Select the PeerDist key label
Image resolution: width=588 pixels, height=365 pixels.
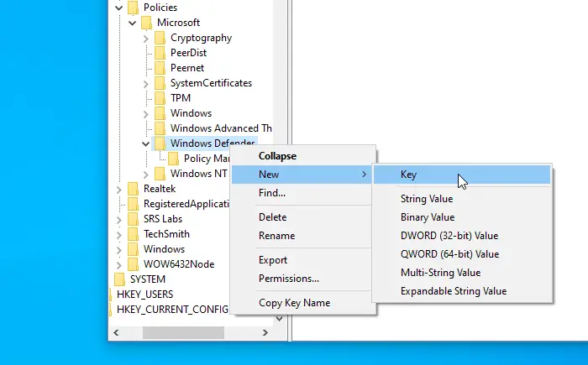click(188, 53)
